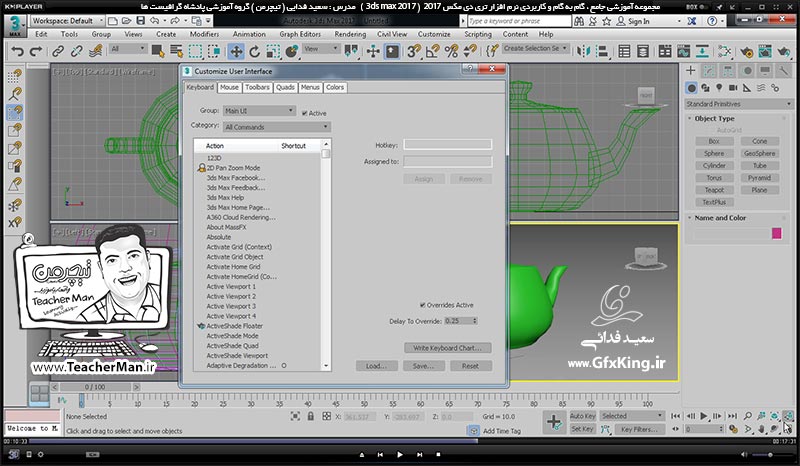800x466 pixels.
Task: Click the Hotkey input field
Action: pos(447,145)
